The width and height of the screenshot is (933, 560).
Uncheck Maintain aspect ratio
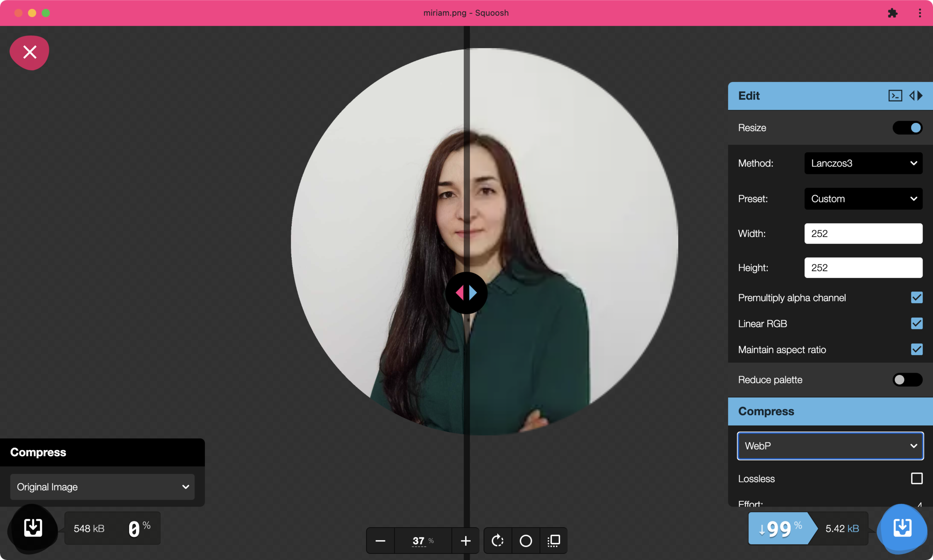[x=916, y=349]
